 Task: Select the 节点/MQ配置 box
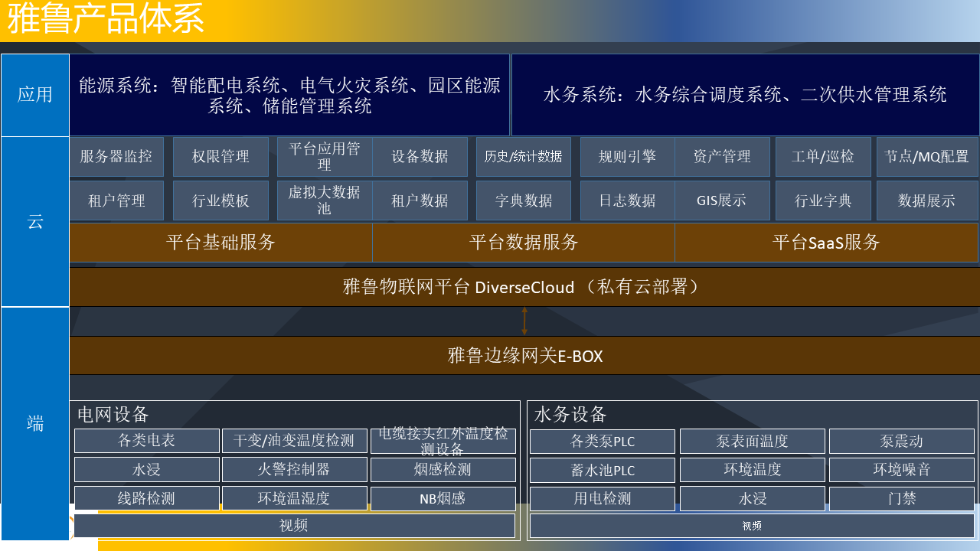[927, 157]
